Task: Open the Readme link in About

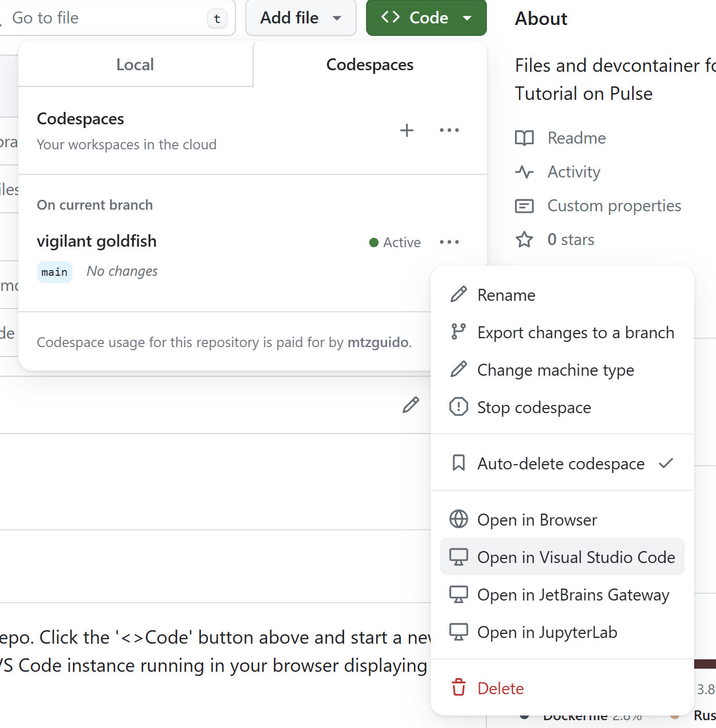Action: 576,138
